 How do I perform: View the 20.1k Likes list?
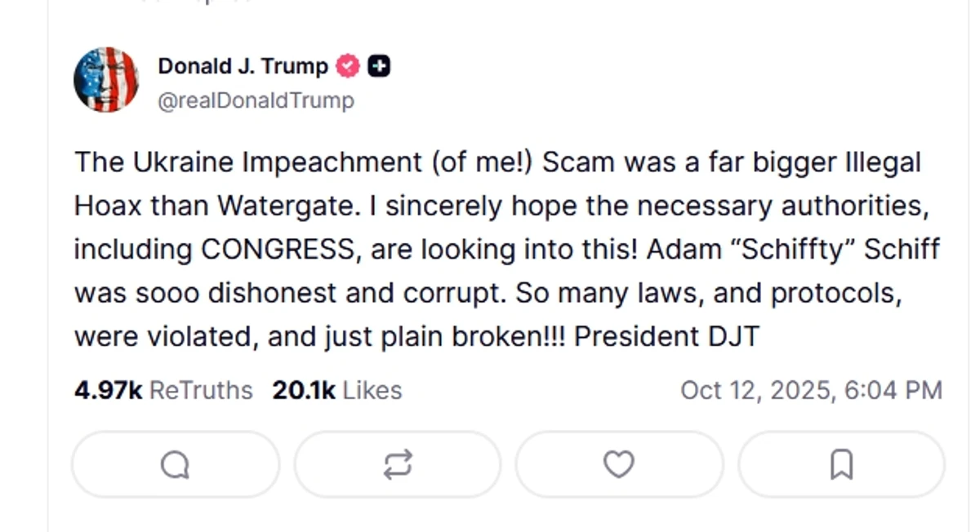click(336, 391)
